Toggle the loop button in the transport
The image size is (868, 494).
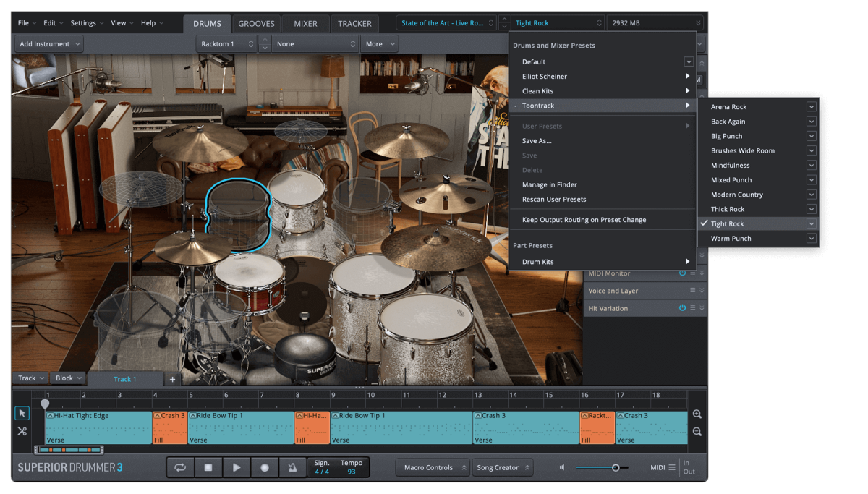(180, 468)
